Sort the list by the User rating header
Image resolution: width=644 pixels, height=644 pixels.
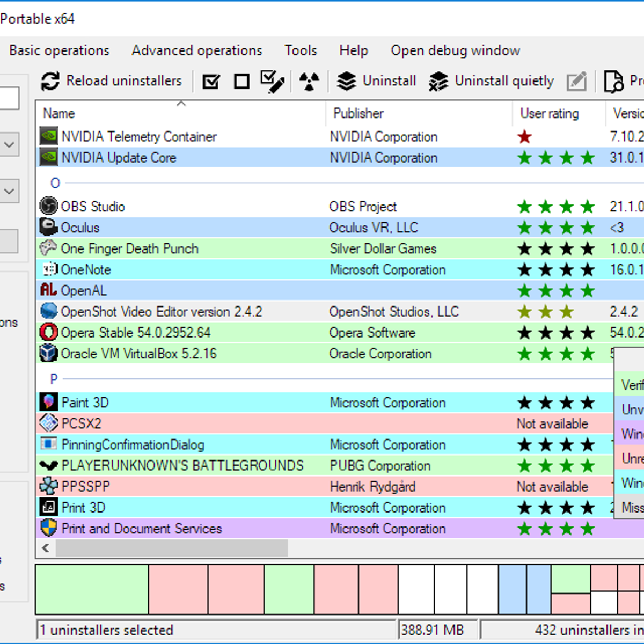559,113
